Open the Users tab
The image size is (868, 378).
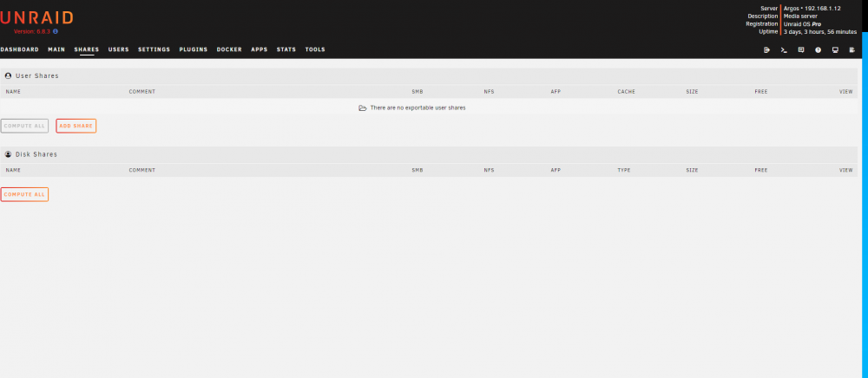(118, 49)
